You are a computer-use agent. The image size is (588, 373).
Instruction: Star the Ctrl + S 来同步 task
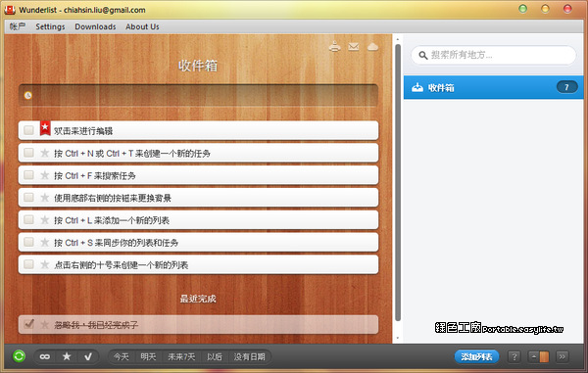(x=45, y=242)
